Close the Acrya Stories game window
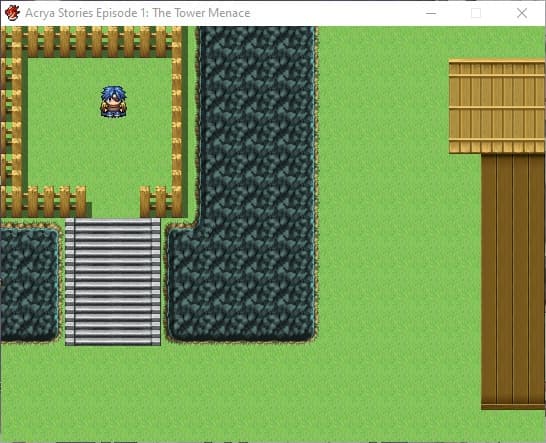 522,13
